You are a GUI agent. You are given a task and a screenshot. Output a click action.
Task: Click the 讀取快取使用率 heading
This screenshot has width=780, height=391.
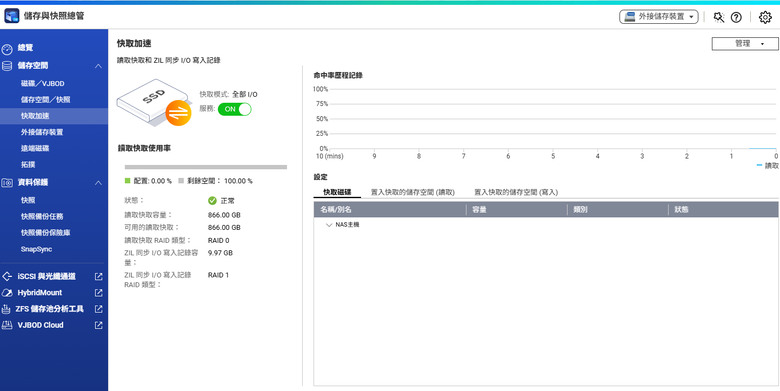tap(144, 148)
